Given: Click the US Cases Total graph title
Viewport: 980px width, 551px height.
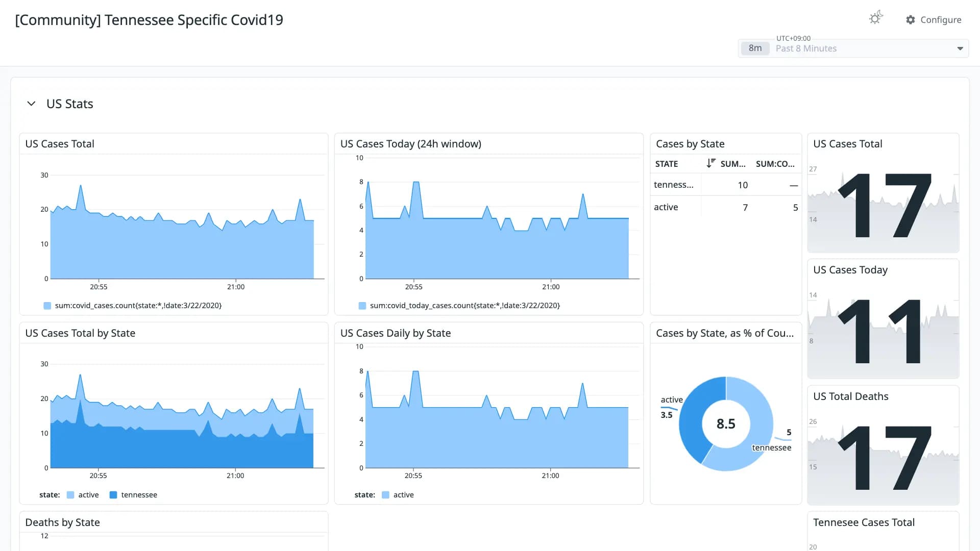Looking at the screenshot, I should pos(60,144).
